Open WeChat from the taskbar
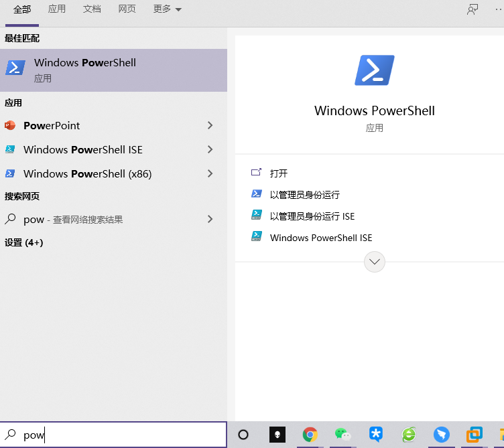 tap(342, 435)
